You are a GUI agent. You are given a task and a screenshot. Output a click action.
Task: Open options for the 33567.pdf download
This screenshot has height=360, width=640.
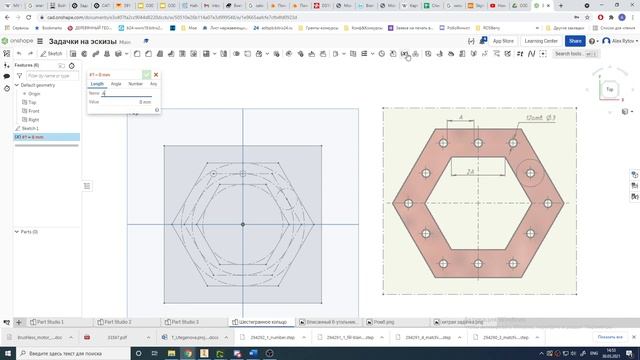(148, 338)
